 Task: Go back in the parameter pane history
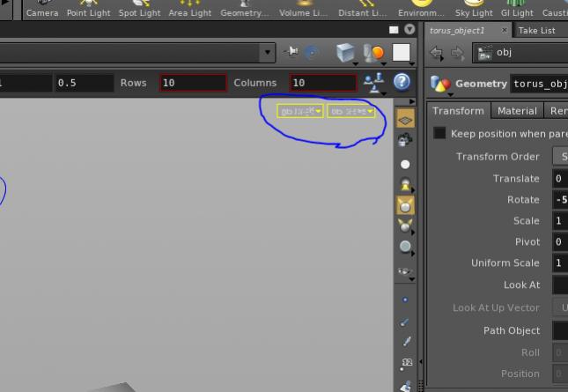pos(437,53)
